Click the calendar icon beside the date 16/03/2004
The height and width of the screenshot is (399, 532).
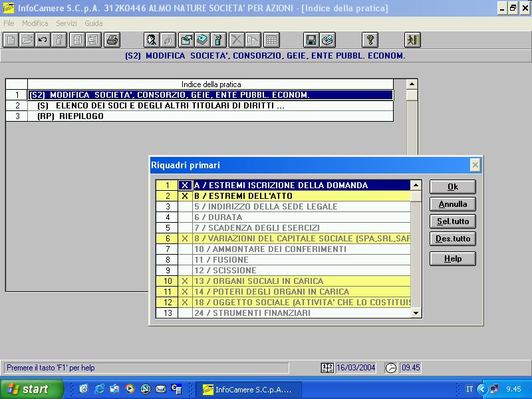tap(327, 368)
